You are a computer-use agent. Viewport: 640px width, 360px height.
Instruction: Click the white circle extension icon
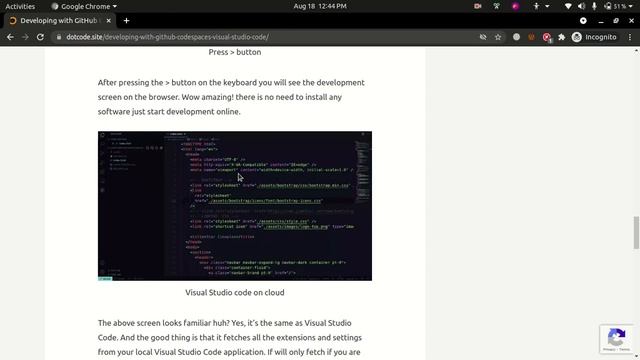coord(516,37)
